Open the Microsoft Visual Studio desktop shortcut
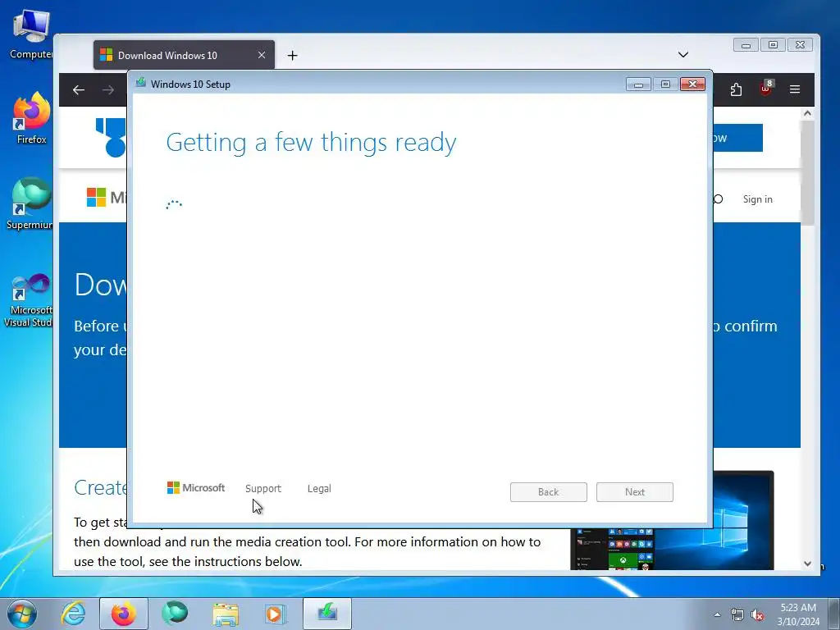Screen dimensions: 840x630 point(30,300)
